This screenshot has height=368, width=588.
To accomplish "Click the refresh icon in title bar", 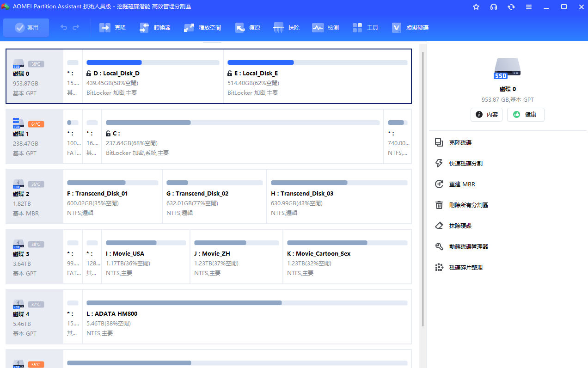I will [511, 7].
